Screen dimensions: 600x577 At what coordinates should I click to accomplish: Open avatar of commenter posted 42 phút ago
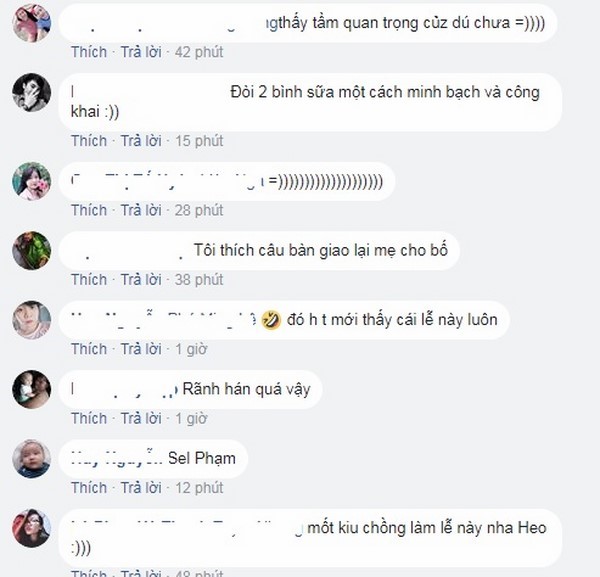tap(31, 23)
